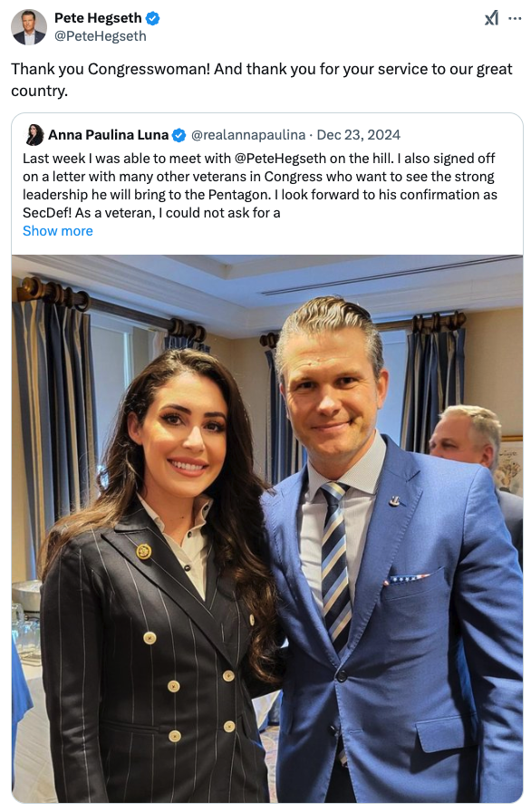The width and height of the screenshot is (531, 812).
Task: Open the Grok explain-this-post icon
Action: click(x=491, y=19)
